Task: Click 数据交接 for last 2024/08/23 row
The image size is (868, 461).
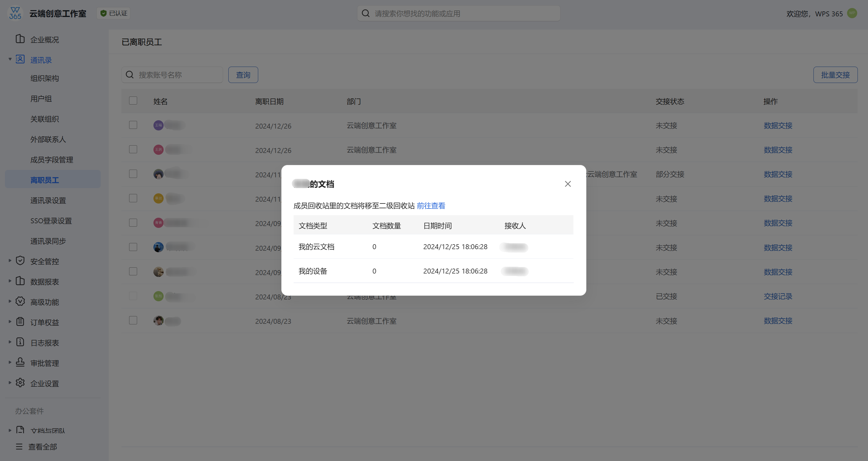Action: 778,321
